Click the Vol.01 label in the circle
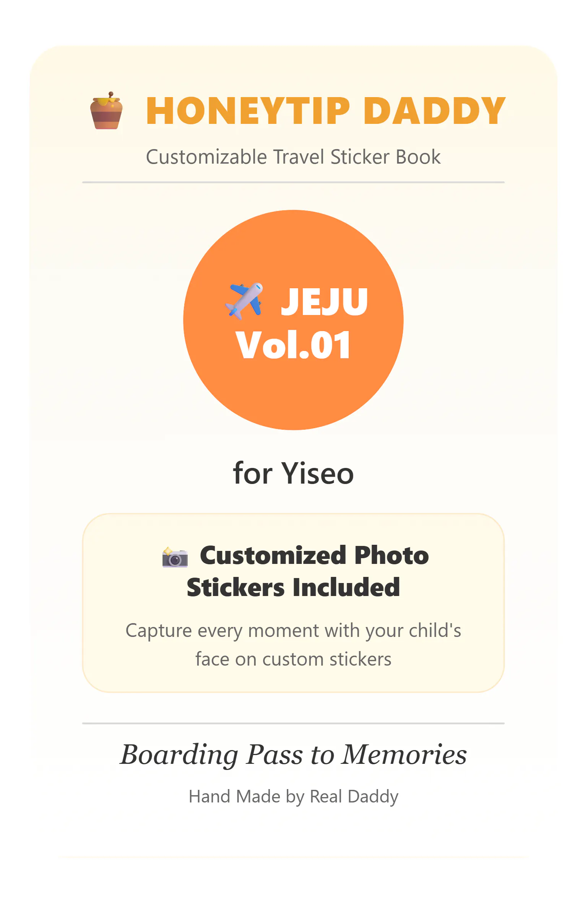This screenshot has width=588, height=903. (293, 346)
